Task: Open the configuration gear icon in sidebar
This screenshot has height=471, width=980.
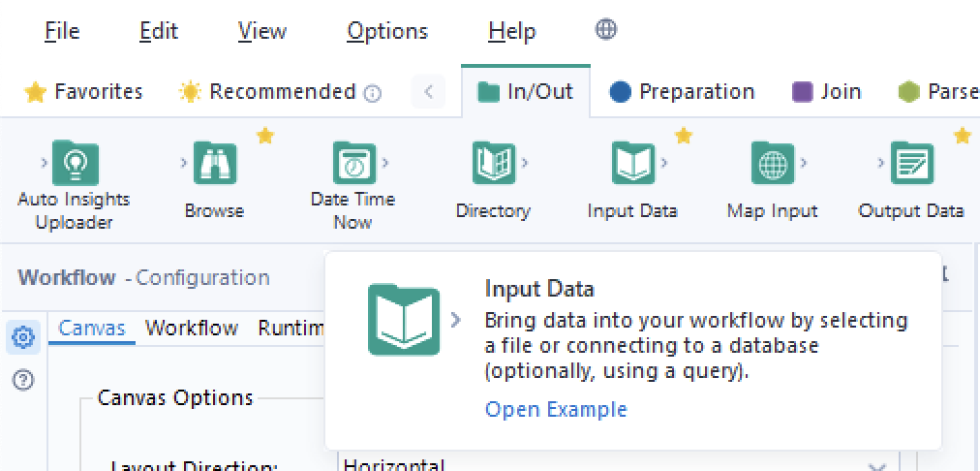Action: [x=24, y=338]
